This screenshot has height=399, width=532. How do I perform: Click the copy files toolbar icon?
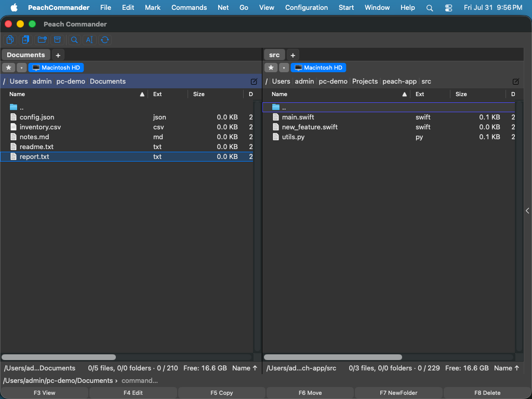pyautogui.click(x=10, y=39)
